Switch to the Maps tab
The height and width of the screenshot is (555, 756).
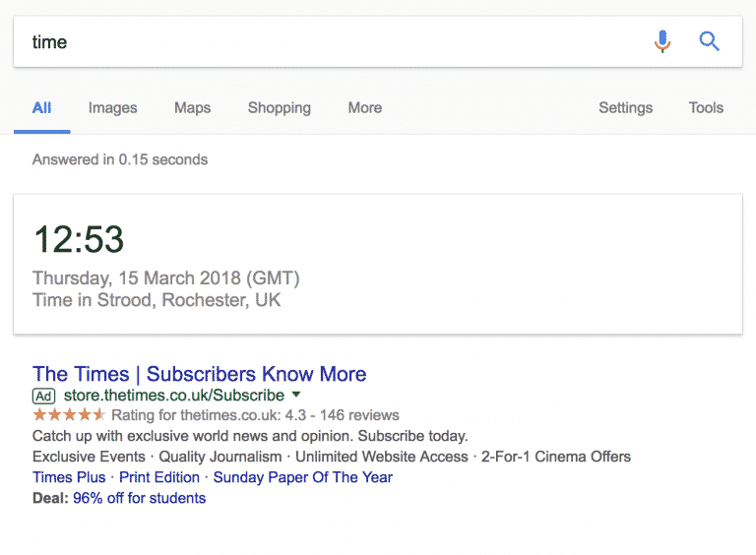[x=192, y=108]
